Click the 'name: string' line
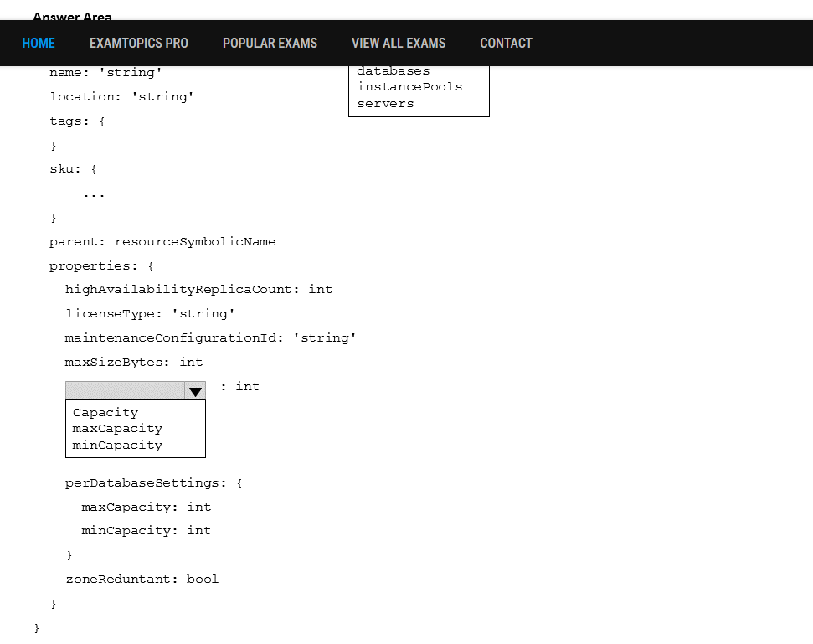Viewport: 813px width, 644px height. [105, 73]
